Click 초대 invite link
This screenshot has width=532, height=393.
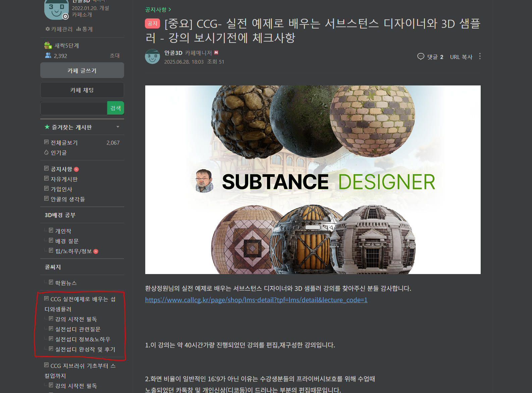pyautogui.click(x=115, y=56)
